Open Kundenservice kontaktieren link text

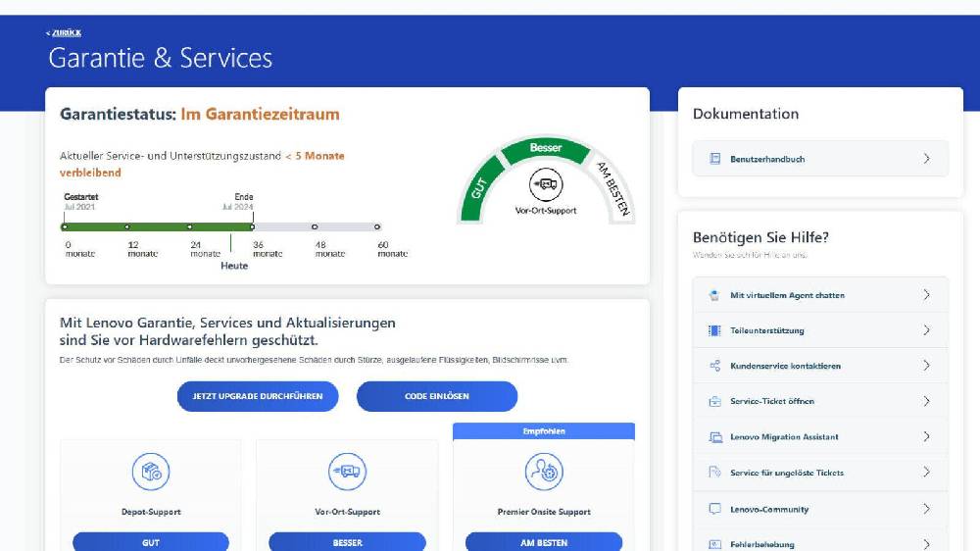click(785, 366)
